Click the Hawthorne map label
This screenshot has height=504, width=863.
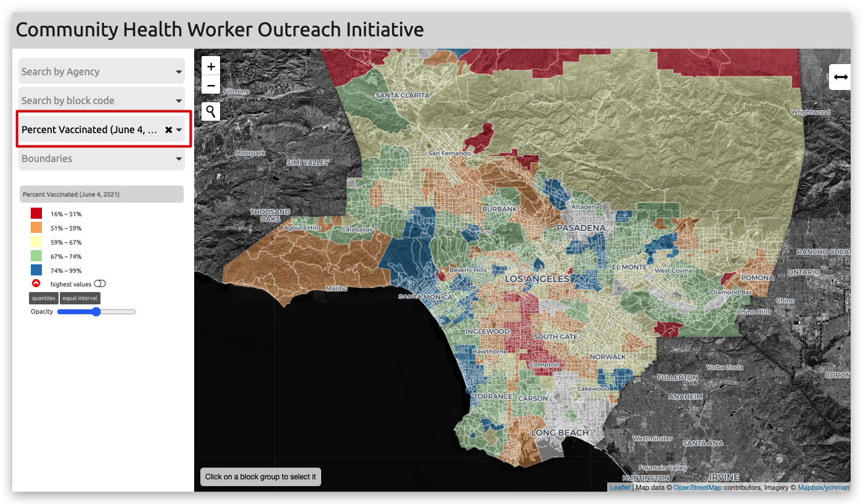coord(489,351)
